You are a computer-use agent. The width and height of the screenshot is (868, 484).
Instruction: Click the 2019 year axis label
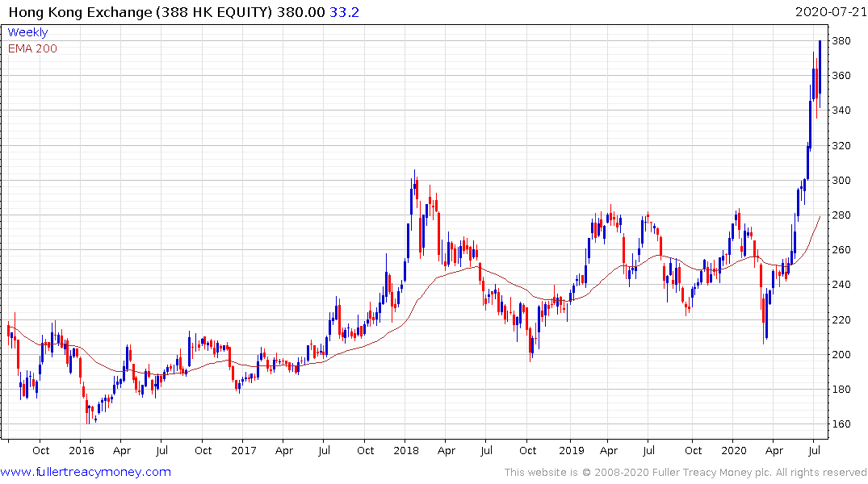pos(572,450)
